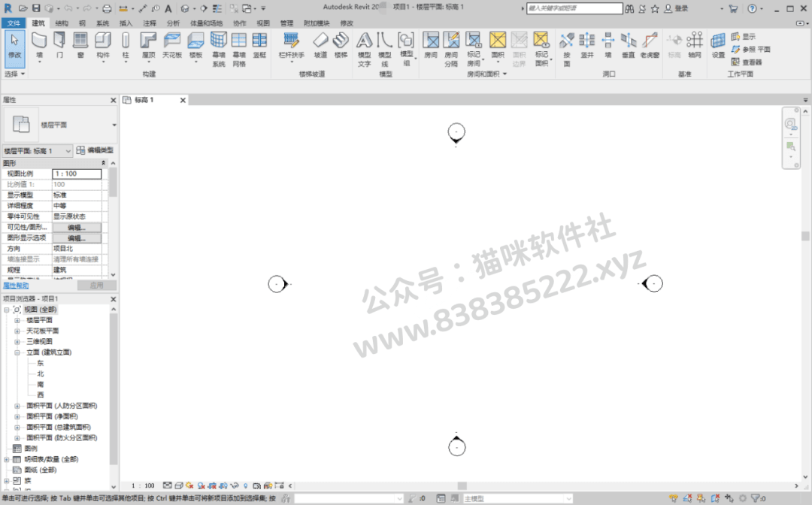Select the 垂直 vertical opening tool
This screenshot has height=505, width=812.
[628, 46]
